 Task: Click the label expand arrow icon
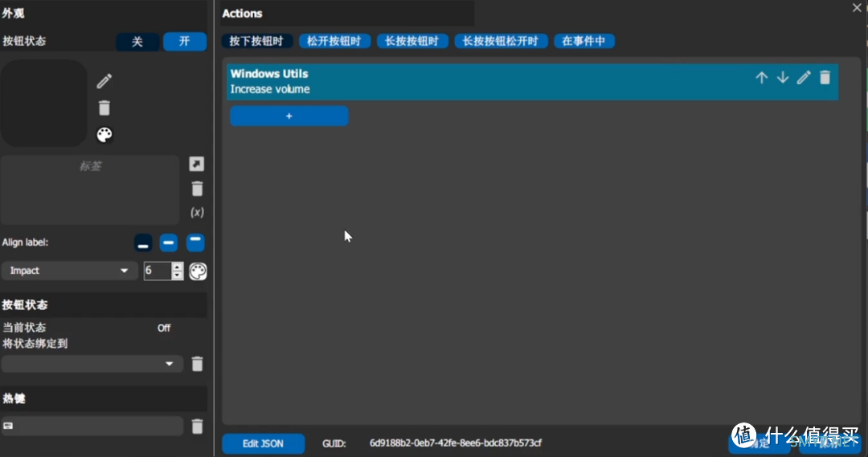(196, 164)
